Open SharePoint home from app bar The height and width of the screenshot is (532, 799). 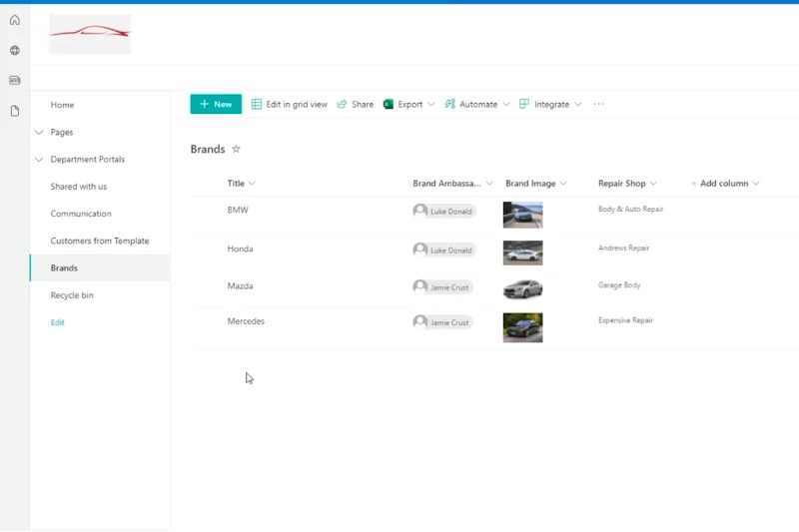[15, 20]
